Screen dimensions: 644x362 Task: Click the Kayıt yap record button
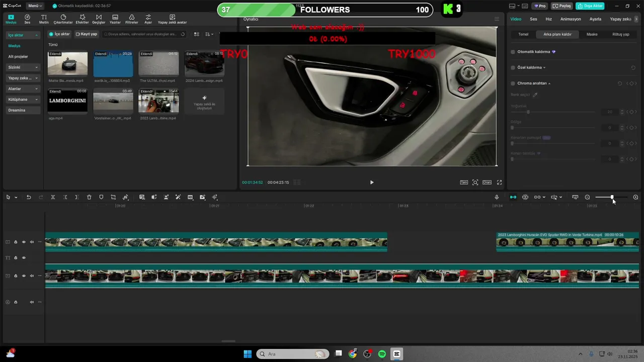click(x=86, y=34)
